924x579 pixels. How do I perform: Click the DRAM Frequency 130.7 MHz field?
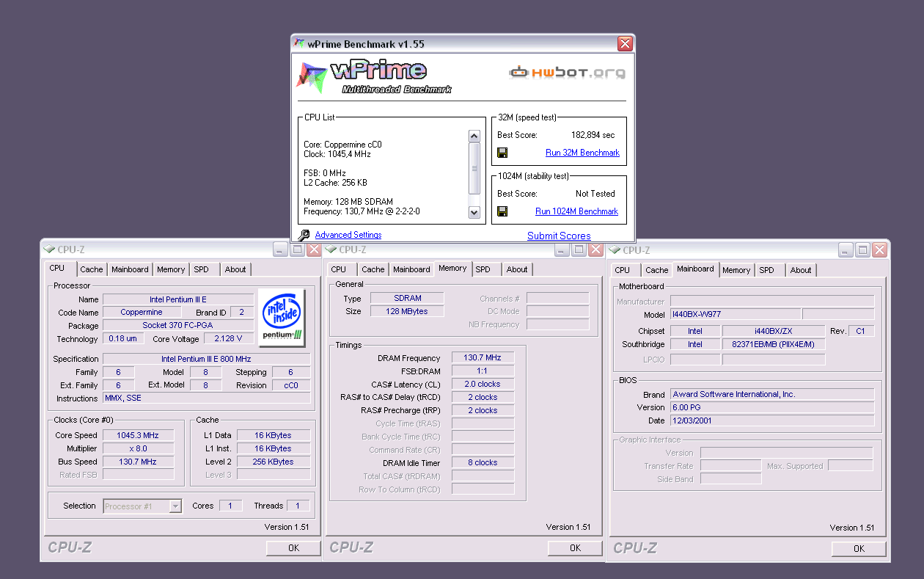[x=483, y=357]
